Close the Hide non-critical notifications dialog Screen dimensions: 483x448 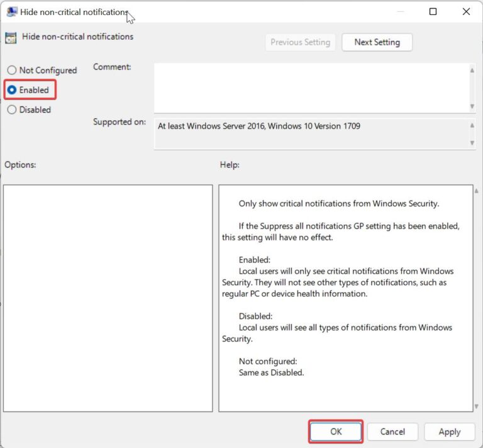(x=466, y=12)
